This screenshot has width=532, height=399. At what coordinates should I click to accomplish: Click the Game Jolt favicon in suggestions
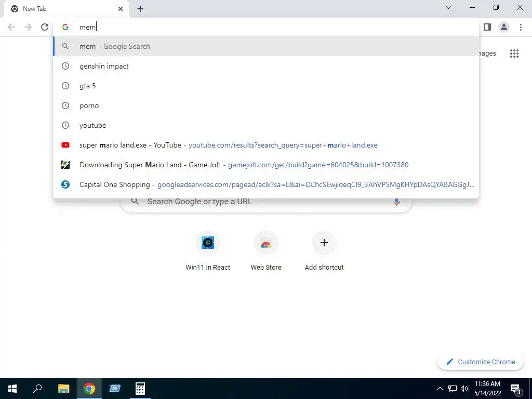[65, 165]
